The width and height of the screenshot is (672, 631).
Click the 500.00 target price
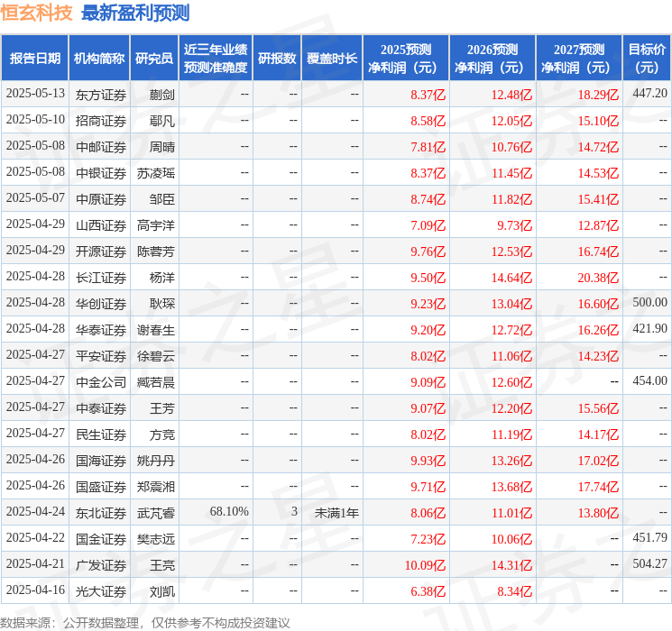(649, 303)
